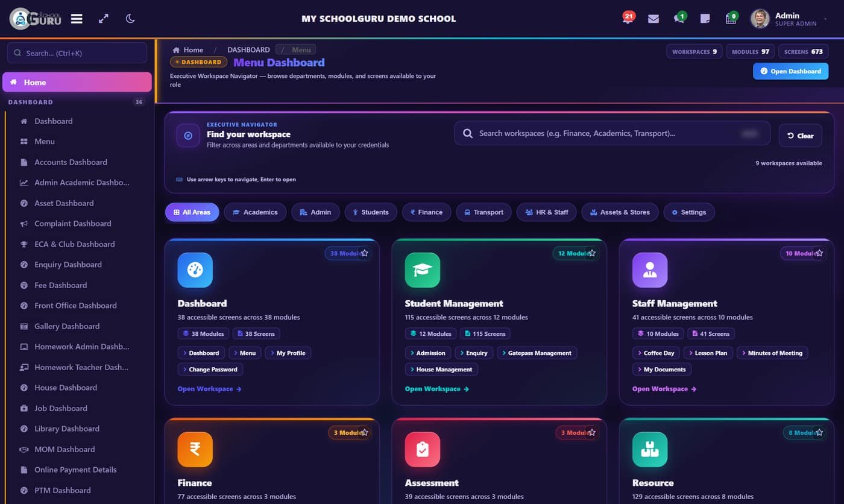Select the All Areas filter tab

[x=192, y=212]
